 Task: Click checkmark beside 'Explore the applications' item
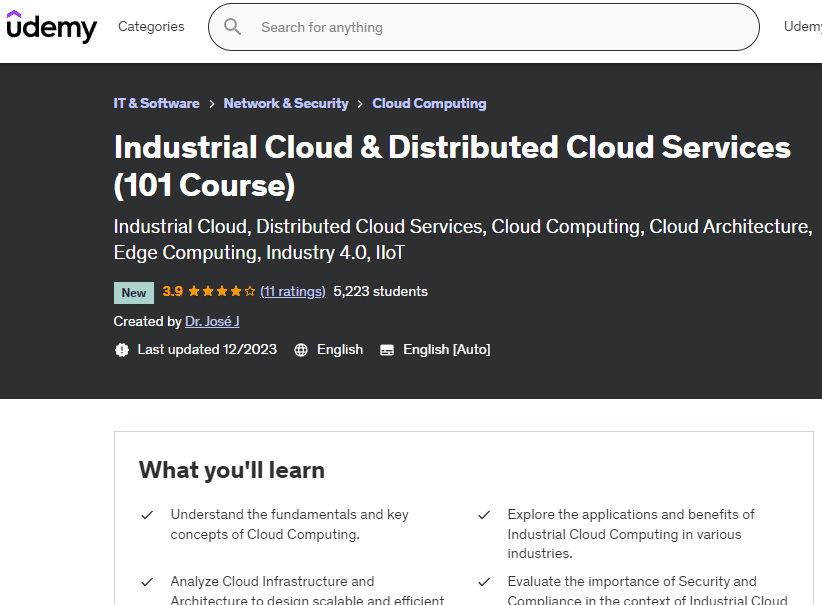[x=484, y=515]
